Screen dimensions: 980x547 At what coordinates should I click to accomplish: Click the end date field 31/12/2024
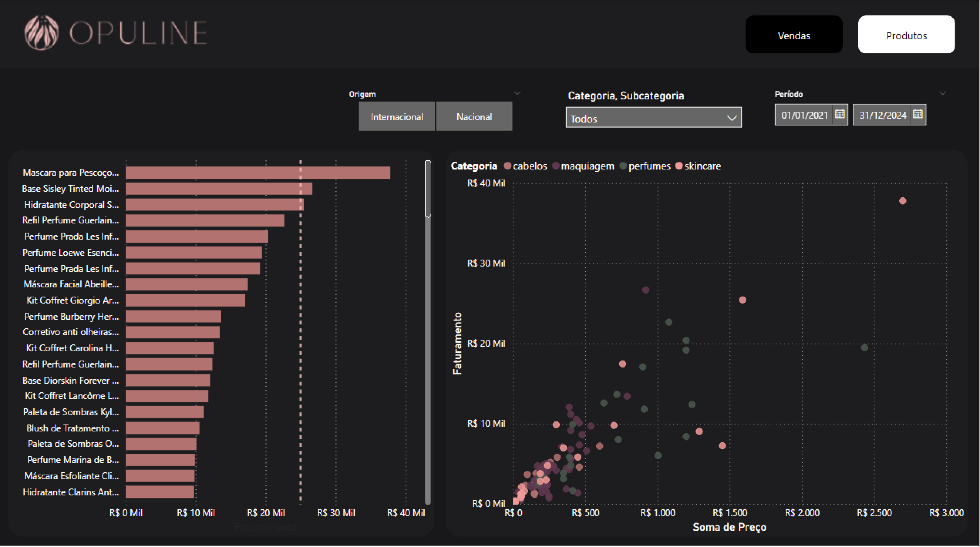[x=882, y=115]
